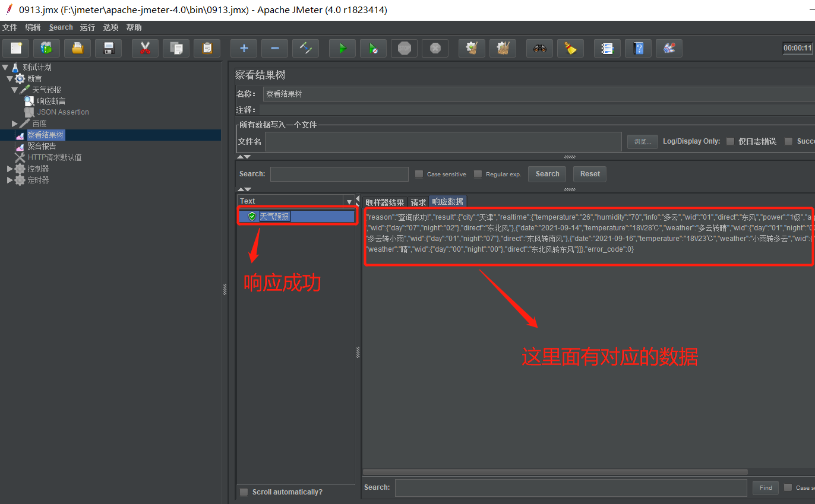This screenshot has height=504, width=815.
Task: Enable the Case sensitive checkbox by Search field
Action: pos(419,174)
